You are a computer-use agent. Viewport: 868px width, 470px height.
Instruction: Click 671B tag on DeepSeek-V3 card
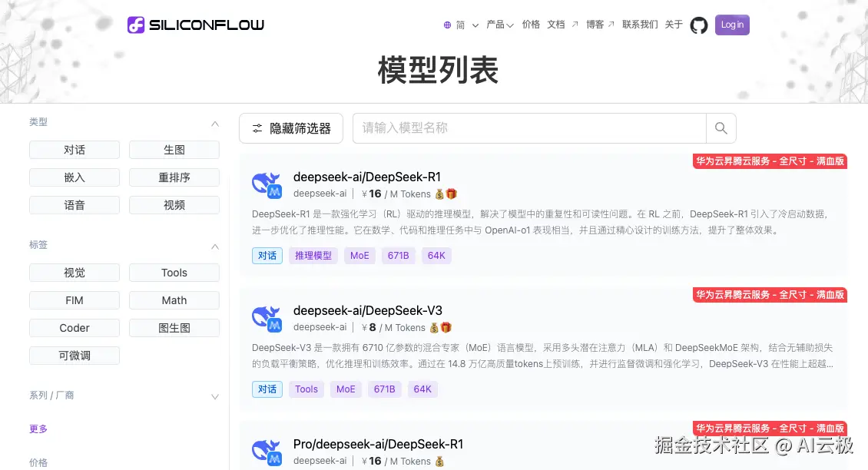pyautogui.click(x=385, y=389)
